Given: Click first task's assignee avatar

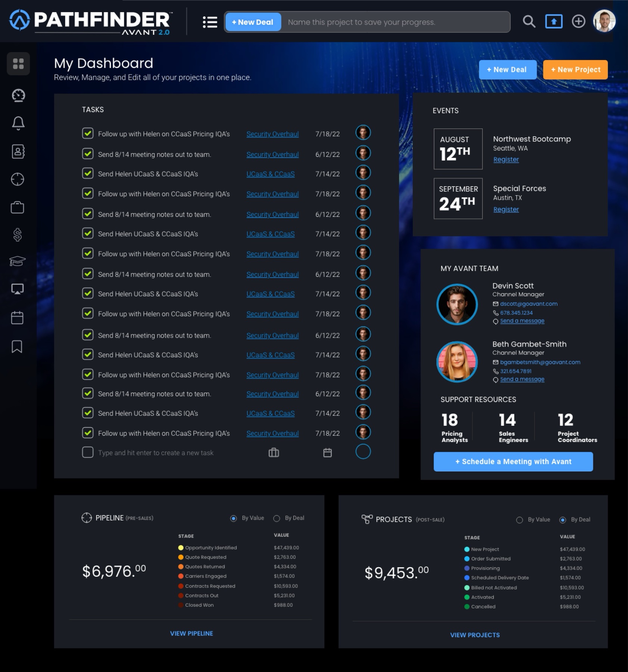Looking at the screenshot, I should (363, 133).
